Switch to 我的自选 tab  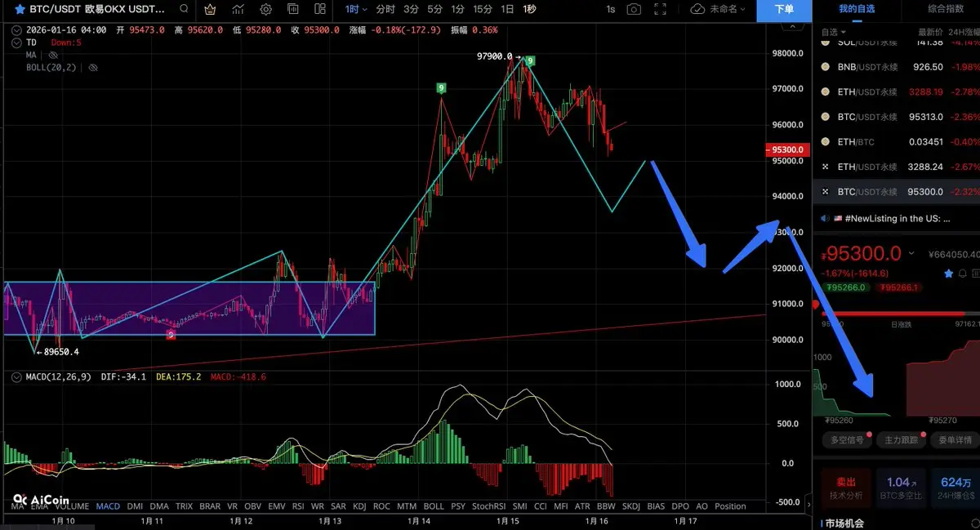(x=856, y=8)
